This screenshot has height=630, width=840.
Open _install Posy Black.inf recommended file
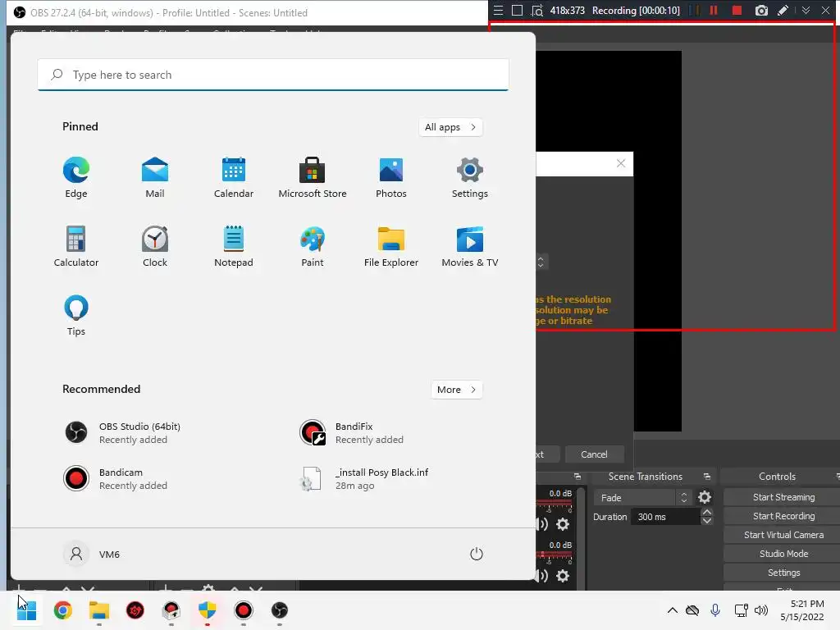tap(365, 479)
